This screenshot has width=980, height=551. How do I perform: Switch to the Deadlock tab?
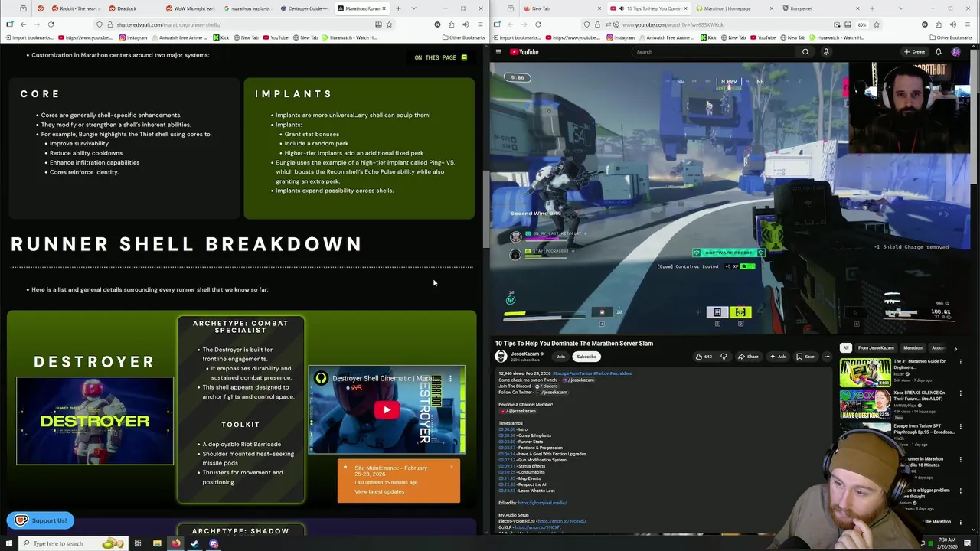tap(132, 8)
